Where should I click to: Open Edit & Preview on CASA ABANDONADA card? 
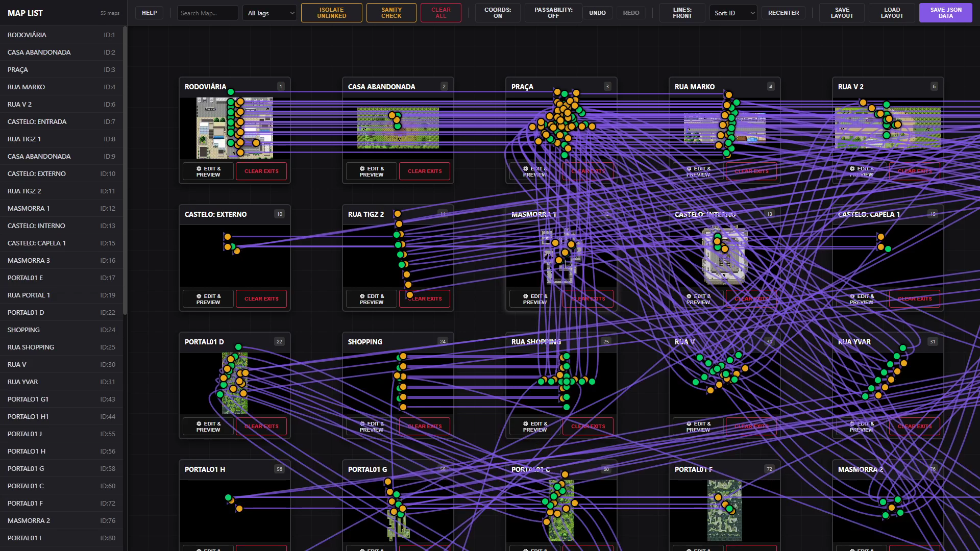click(372, 171)
